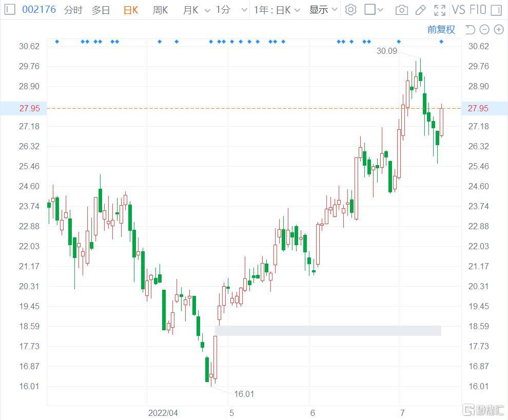The height and width of the screenshot is (420, 508).
Task: Select the 多日 multi-day tab
Action: tap(101, 10)
